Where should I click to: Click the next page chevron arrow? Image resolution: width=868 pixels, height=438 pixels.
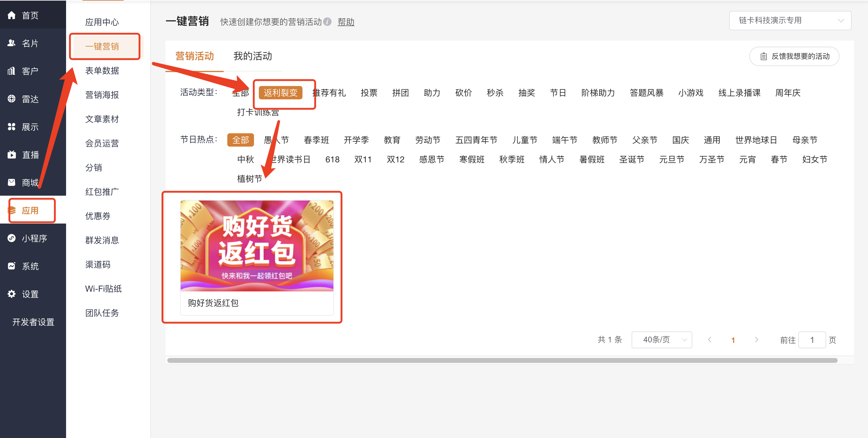[756, 340]
